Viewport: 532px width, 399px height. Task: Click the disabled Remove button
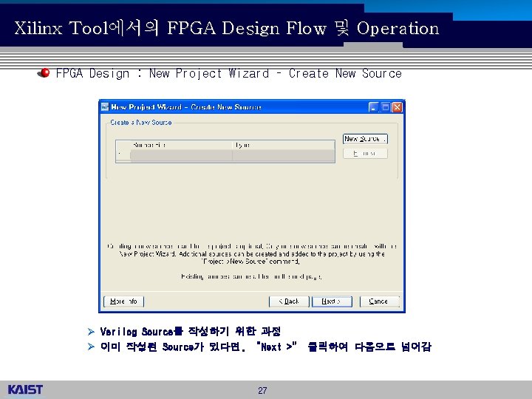pyautogui.click(x=365, y=154)
